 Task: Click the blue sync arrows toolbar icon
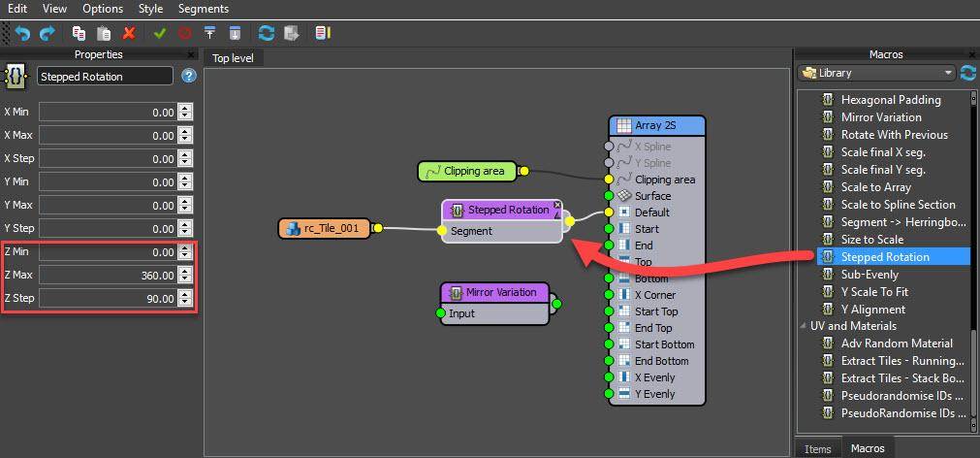pyautogui.click(x=266, y=33)
